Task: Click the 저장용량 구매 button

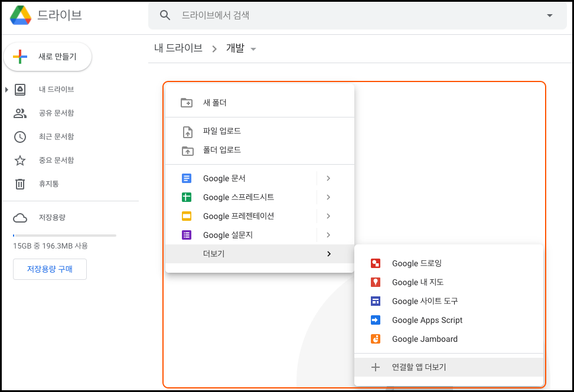Action: (50, 269)
